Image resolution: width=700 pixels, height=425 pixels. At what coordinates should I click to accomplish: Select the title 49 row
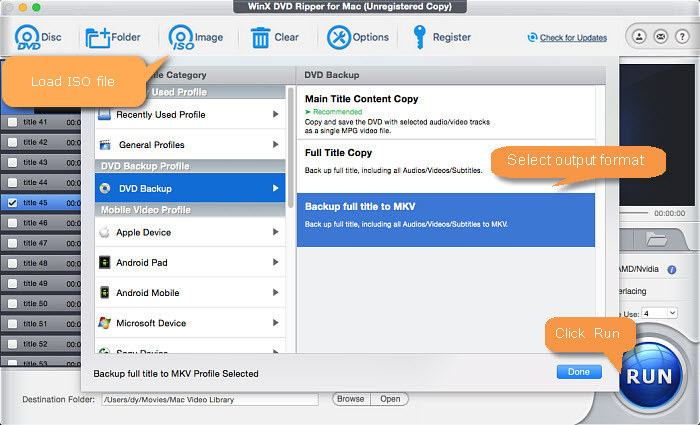41,283
